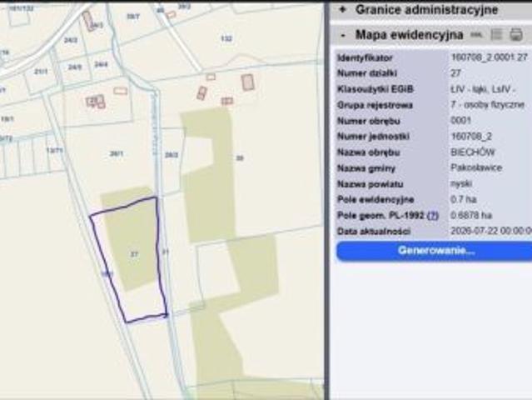Click parcel label 27 on the map

(x=134, y=254)
